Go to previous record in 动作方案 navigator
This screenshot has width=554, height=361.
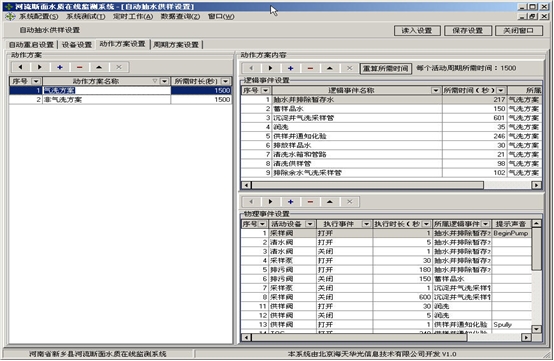tap(20, 67)
